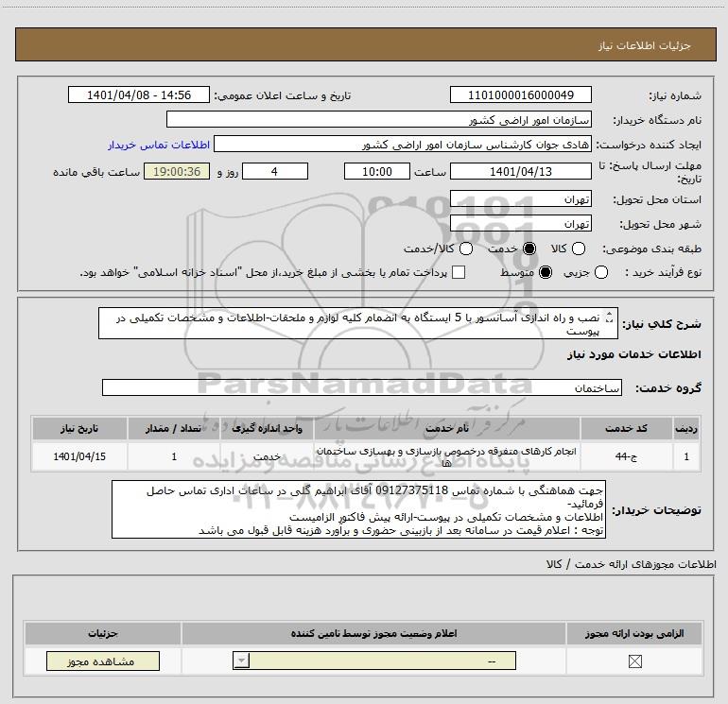Click the واحد اندازه گیری column header
728x704 pixels.
(267, 428)
